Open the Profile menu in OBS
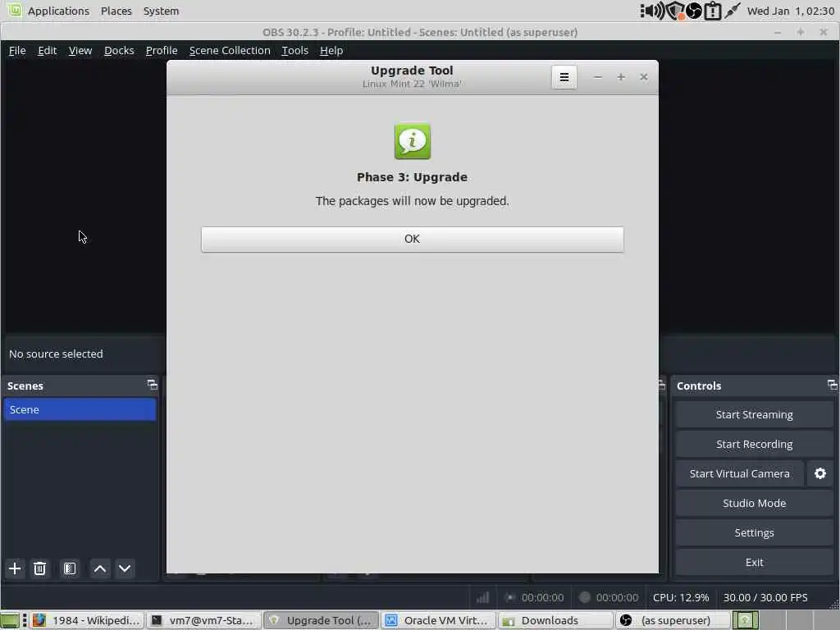 click(162, 50)
